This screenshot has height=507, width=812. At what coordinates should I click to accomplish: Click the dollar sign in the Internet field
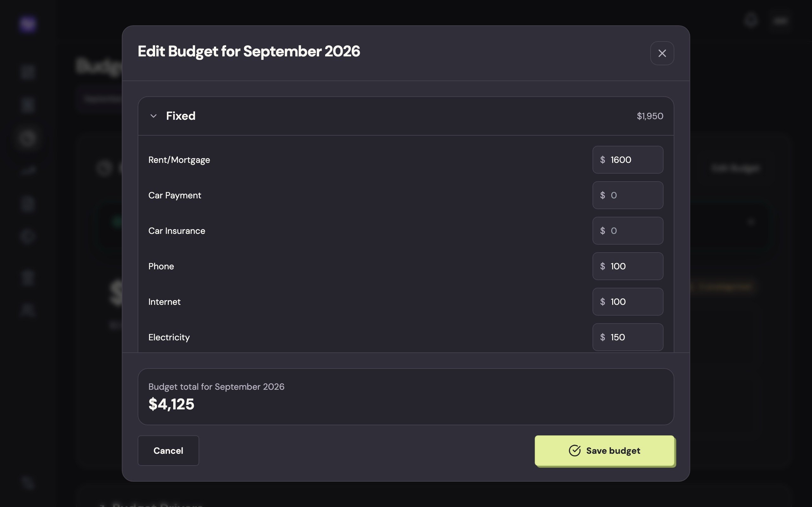tap(603, 302)
